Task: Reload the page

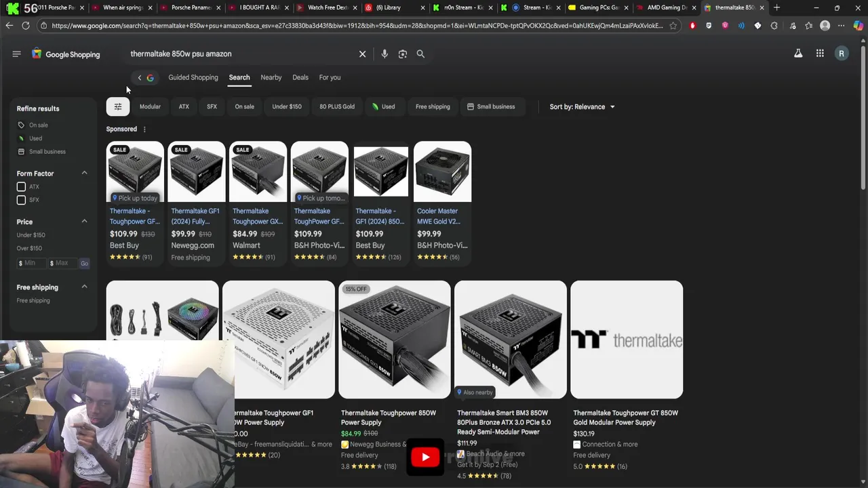Action: point(26,25)
